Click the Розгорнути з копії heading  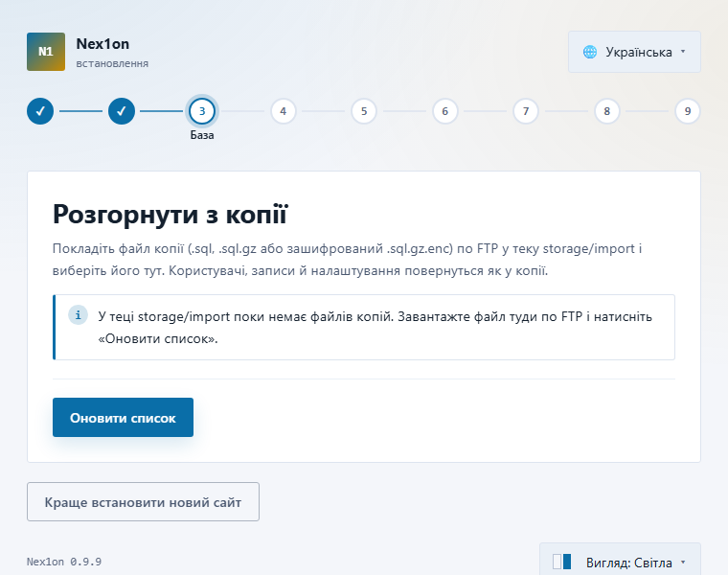pyautogui.click(x=170, y=215)
